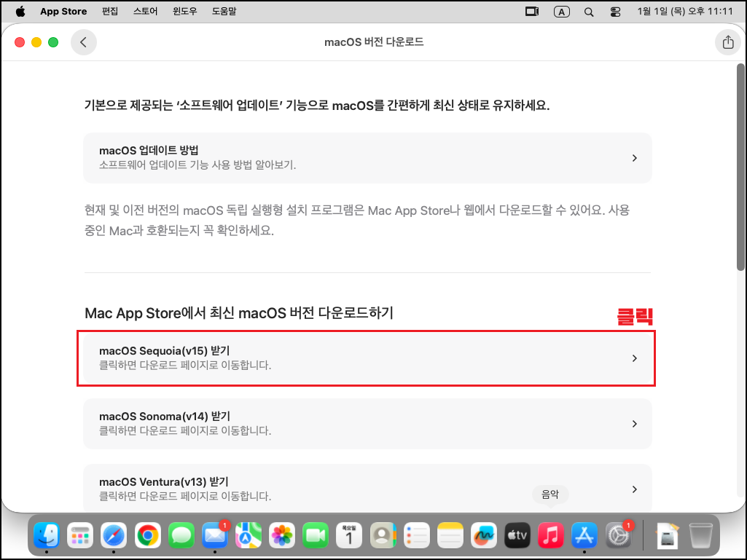Open the 도움말 menu
Viewport: 747px width, 560px height.
[224, 12]
